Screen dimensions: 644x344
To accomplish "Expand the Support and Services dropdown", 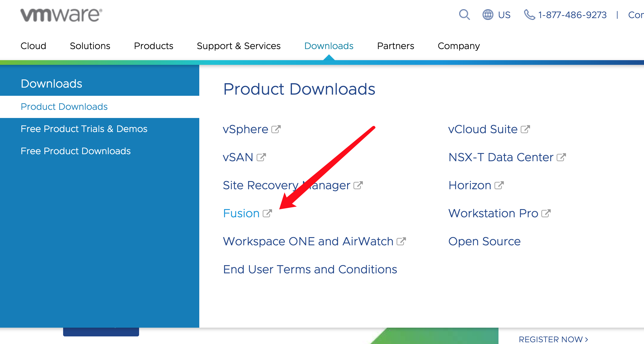I will (x=238, y=46).
